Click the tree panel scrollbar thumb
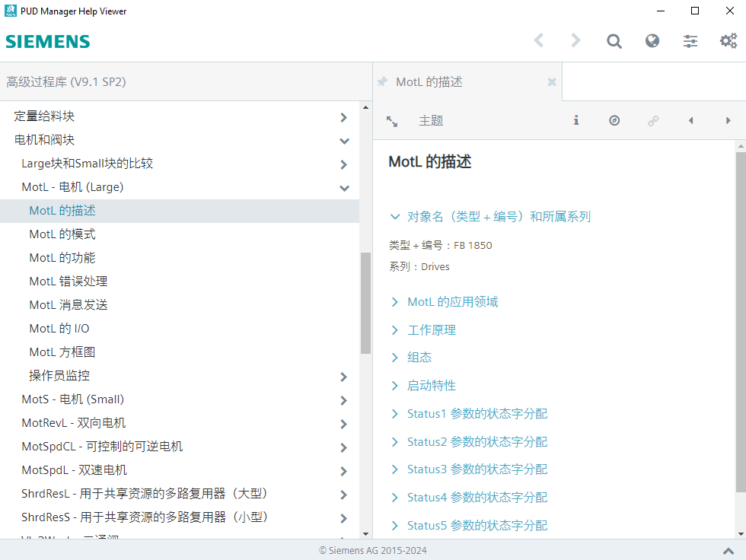Viewport: 746px width, 560px height. coord(365,303)
